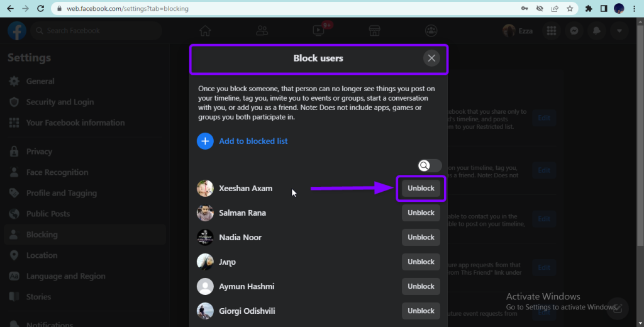Unblock the user named Jʌŋʋ

421,262
